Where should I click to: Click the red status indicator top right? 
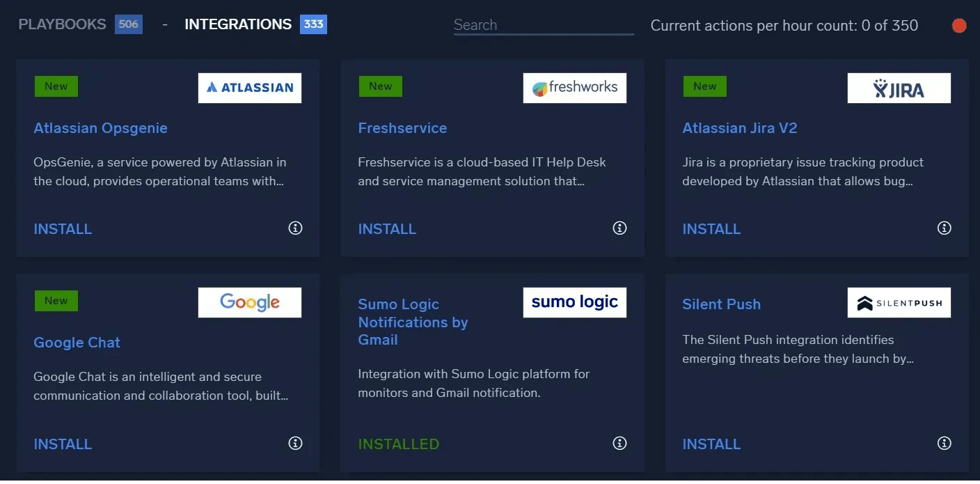(x=958, y=25)
